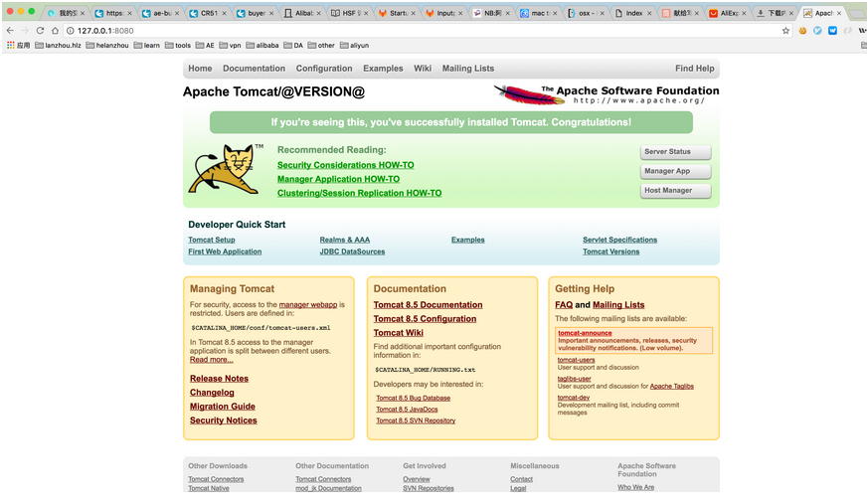This screenshot has width=868, height=503.
Task: Switch to the buyer browser tab
Action: tap(256, 13)
